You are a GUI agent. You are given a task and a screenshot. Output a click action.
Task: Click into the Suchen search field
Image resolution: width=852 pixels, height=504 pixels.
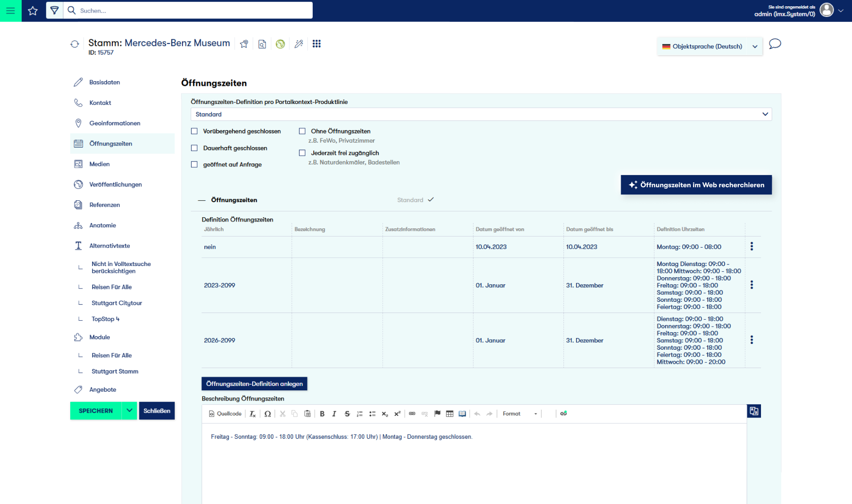click(194, 11)
